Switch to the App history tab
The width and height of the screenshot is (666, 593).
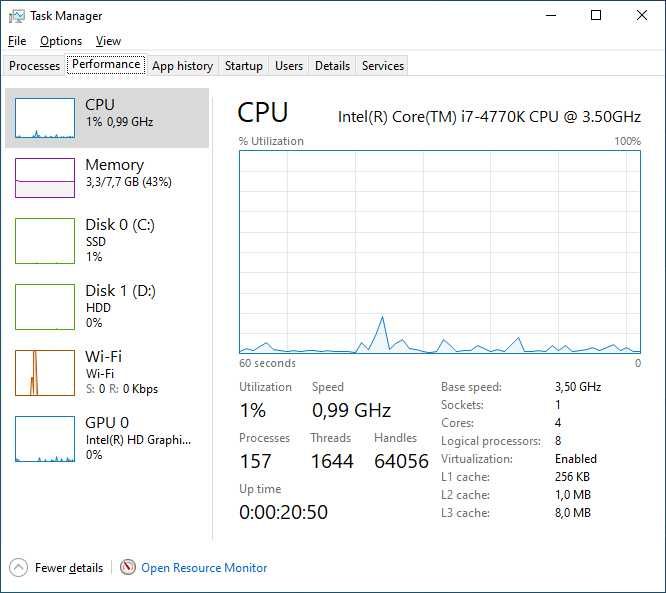pyautogui.click(x=182, y=66)
